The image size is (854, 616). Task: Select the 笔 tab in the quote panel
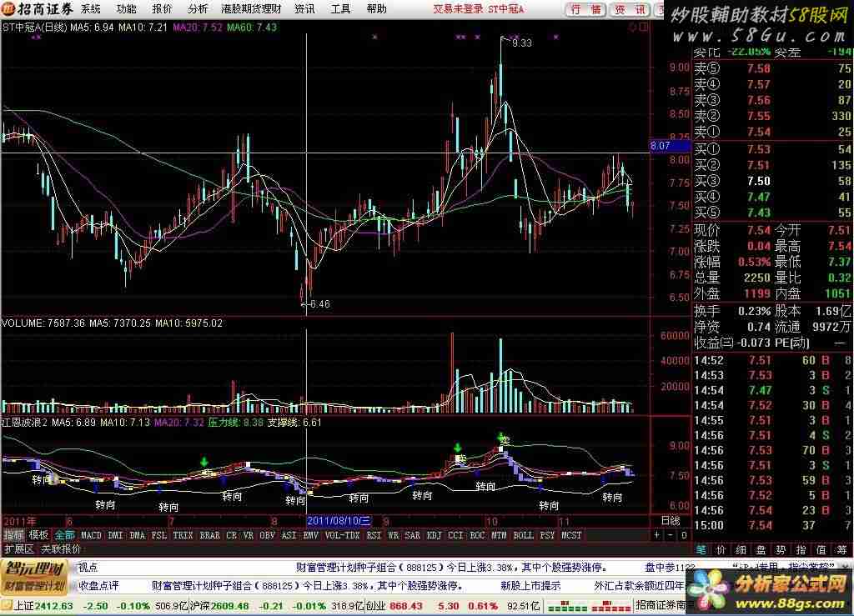(701, 549)
